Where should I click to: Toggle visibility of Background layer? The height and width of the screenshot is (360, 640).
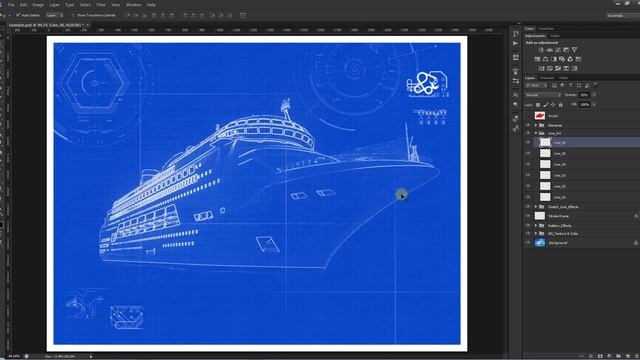528,242
